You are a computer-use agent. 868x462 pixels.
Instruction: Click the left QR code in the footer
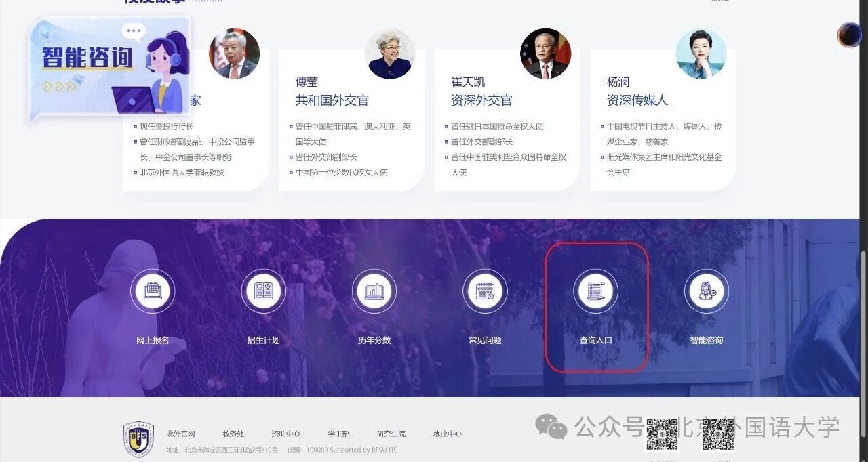pyautogui.click(x=662, y=435)
